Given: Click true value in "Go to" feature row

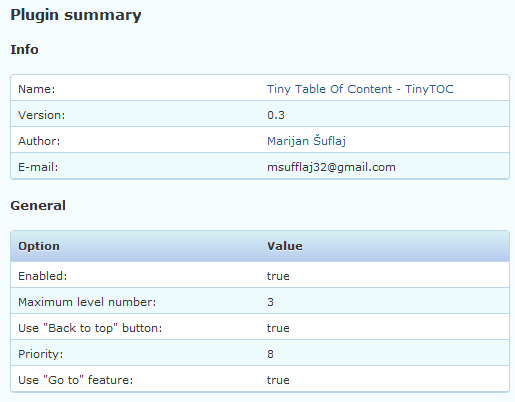Looking at the screenshot, I should [278, 380].
